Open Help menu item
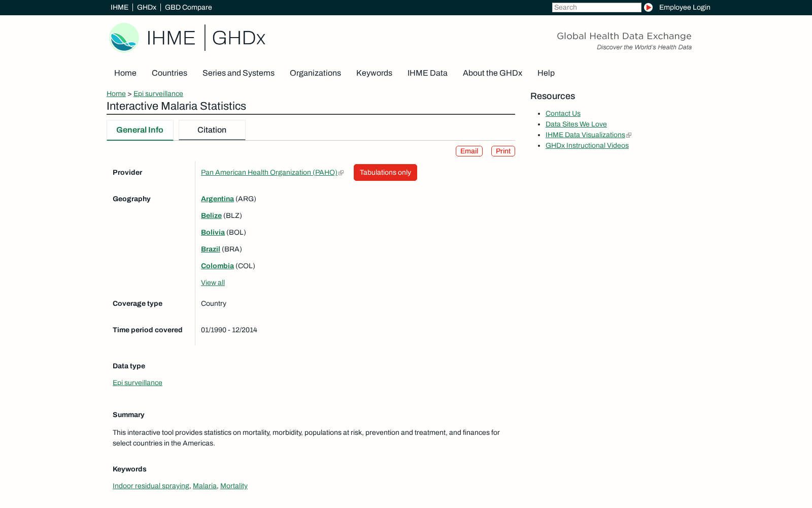This screenshot has height=508, width=812. click(x=546, y=73)
